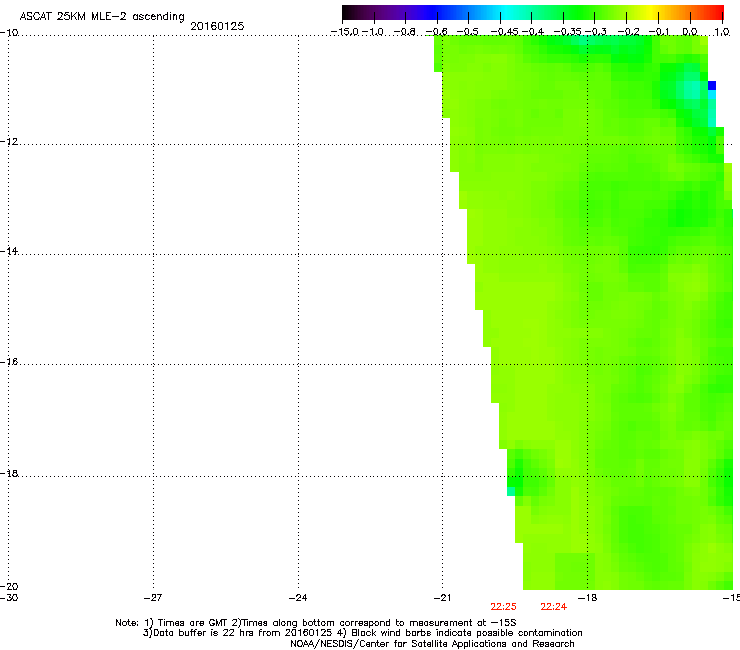
Task: Click longitude label -21 on bottom axis
Action: pyautogui.click(x=442, y=598)
